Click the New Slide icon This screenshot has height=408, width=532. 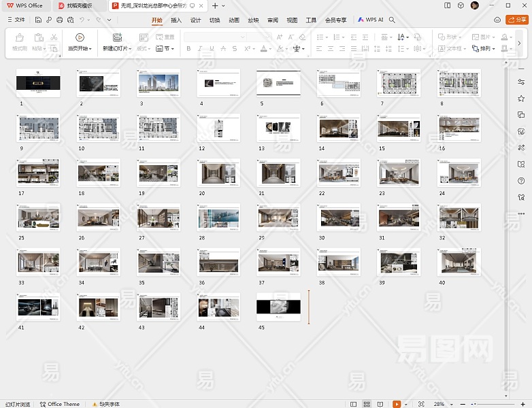(x=117, y=38)
